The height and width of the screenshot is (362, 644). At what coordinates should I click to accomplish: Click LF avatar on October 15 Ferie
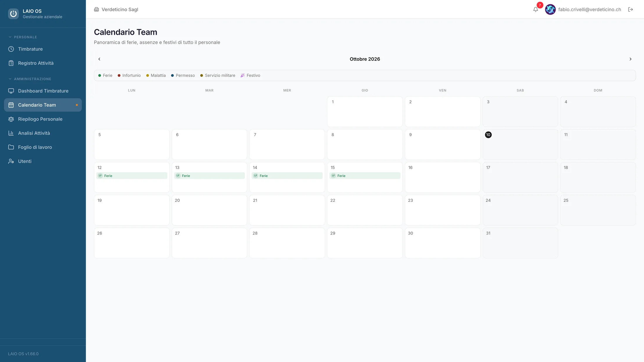click(333, 176)
